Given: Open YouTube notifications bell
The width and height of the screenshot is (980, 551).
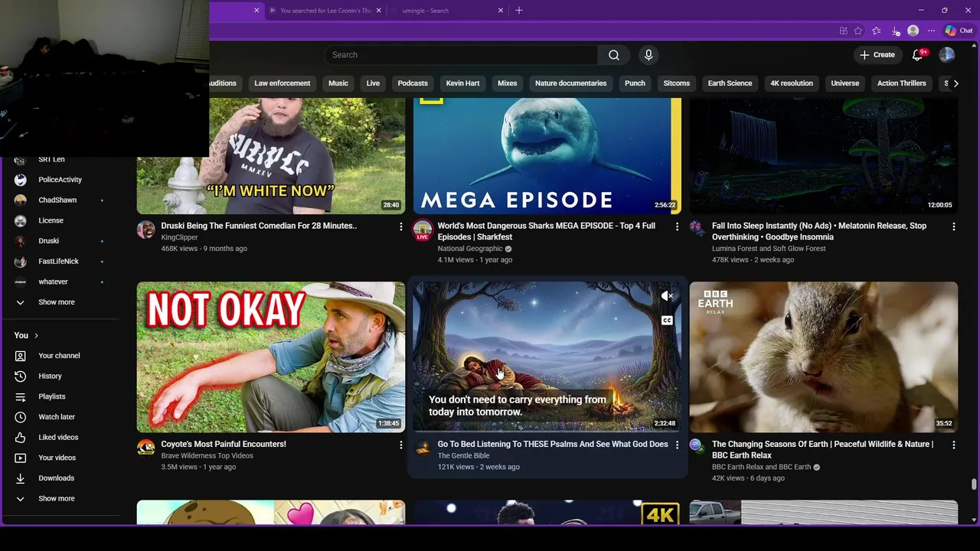Looking at the screenshot, I should [x=918, y=55].
